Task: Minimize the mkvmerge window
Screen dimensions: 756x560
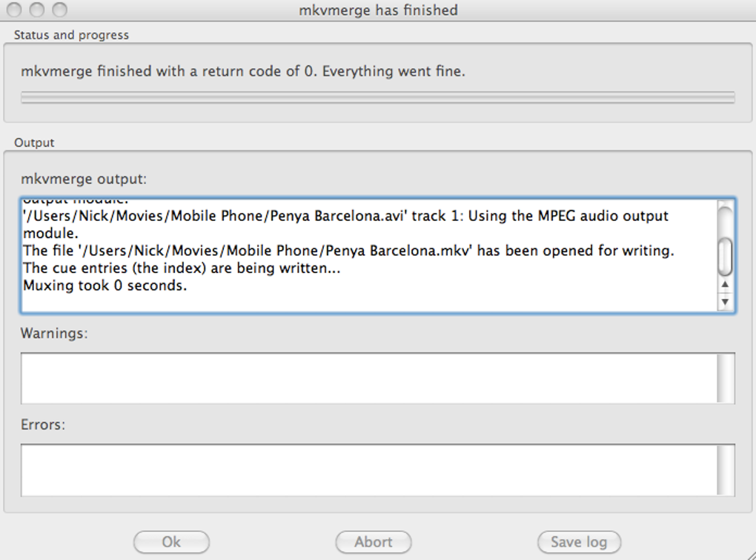Action: [37, 10]
